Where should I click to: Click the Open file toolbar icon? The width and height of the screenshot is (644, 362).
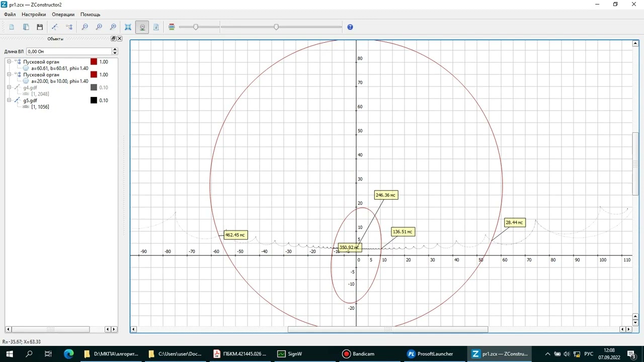point(26,27)
